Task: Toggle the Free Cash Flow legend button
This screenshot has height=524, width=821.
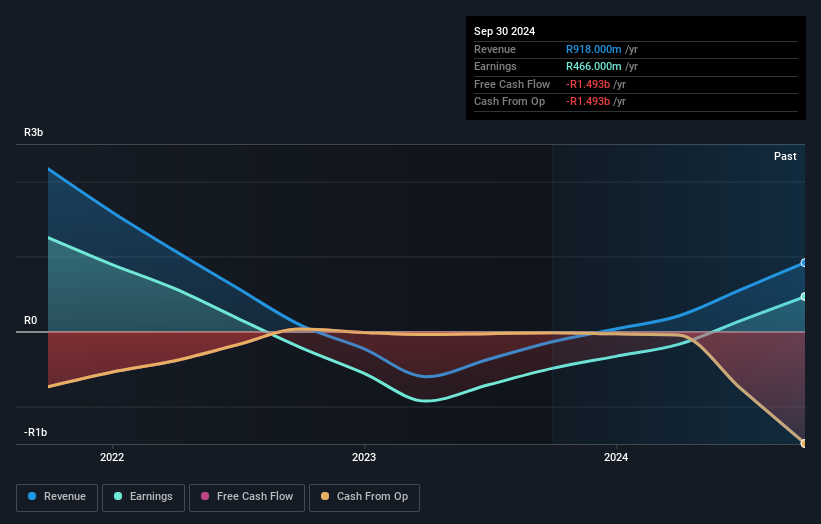Action: [247, 497]
